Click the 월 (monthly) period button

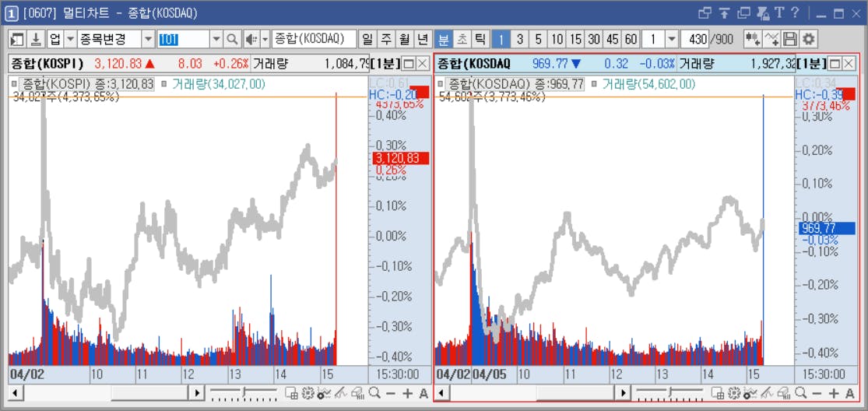pyautogui.click(x=405, y=39)
